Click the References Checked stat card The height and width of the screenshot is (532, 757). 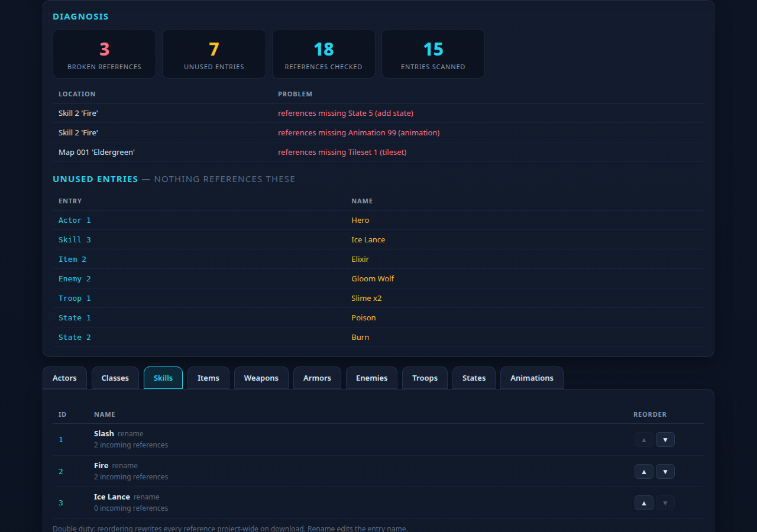pos(323,54)
